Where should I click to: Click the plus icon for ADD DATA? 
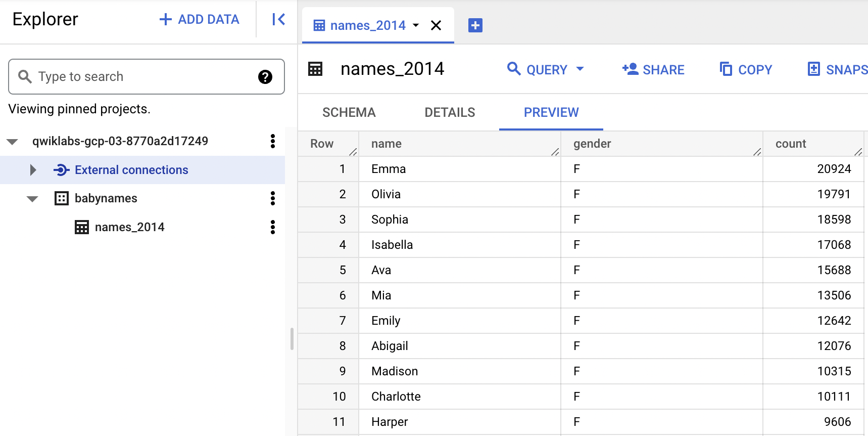(165, 19)
